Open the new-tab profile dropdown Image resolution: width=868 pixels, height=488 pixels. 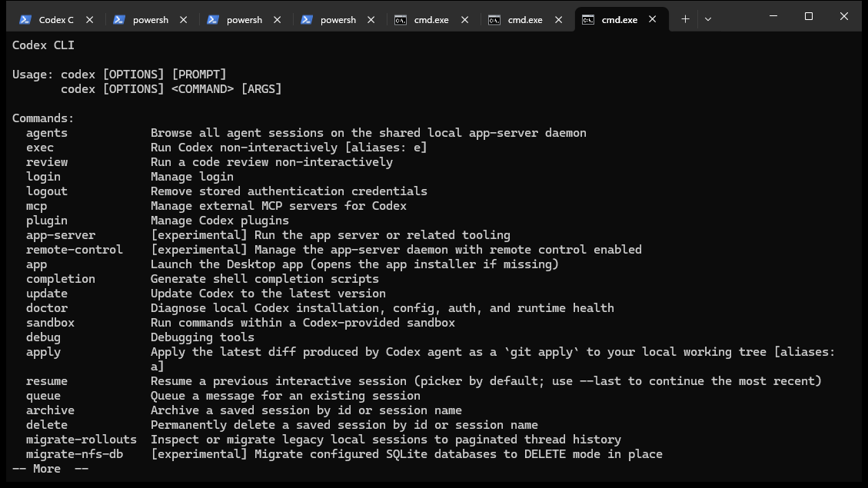708,18
